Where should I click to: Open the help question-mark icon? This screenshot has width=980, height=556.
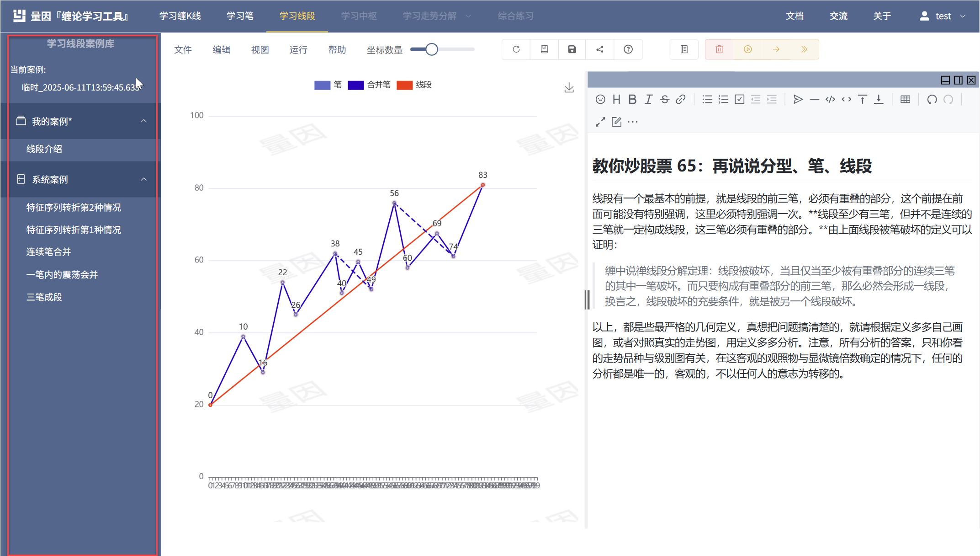click(628, 49)
